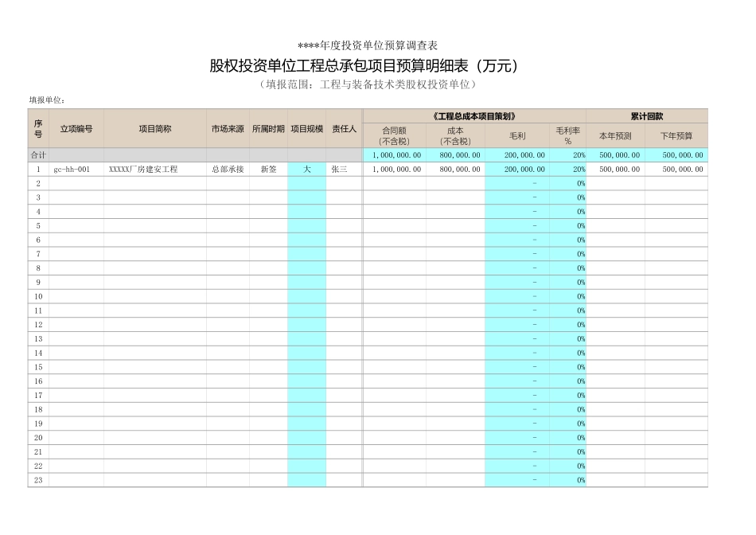
Task: Click the 立项编号 column header
Action: point(75,127)
